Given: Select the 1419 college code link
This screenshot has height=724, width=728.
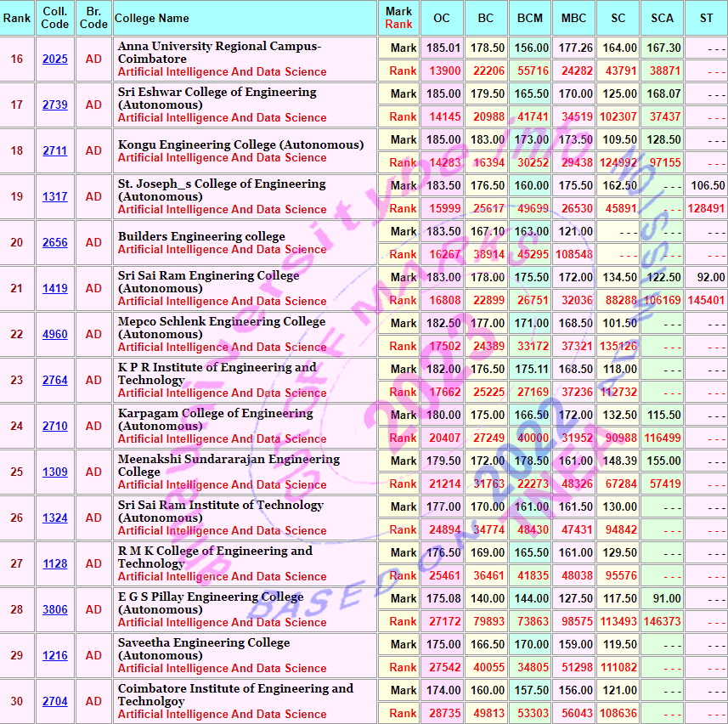Looking at the screenshot, I should click(x=54, y=288).
